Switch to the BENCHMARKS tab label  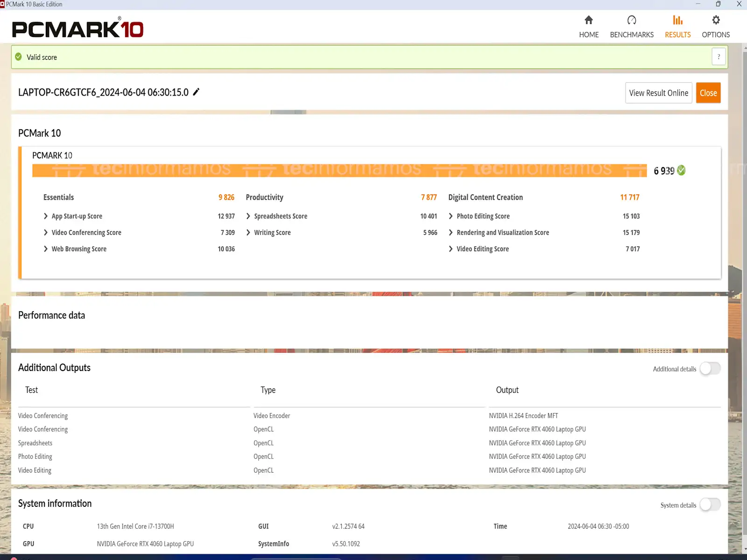(631, 35)
